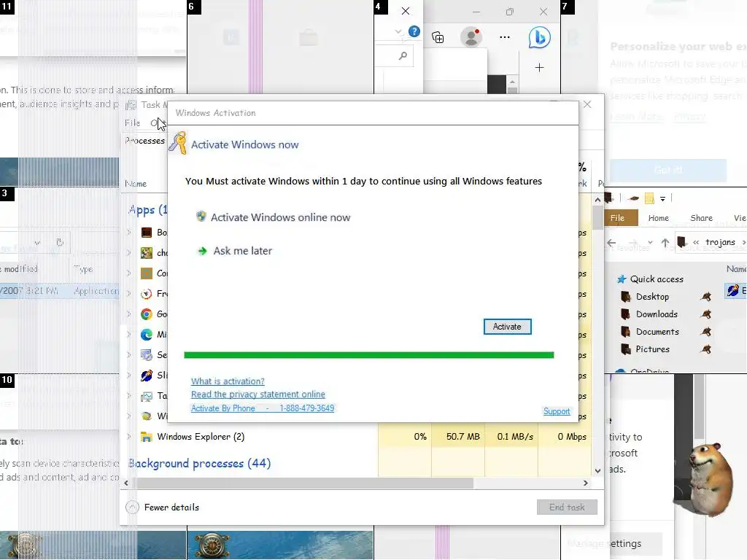Open the Edge profile avatar

471,37
